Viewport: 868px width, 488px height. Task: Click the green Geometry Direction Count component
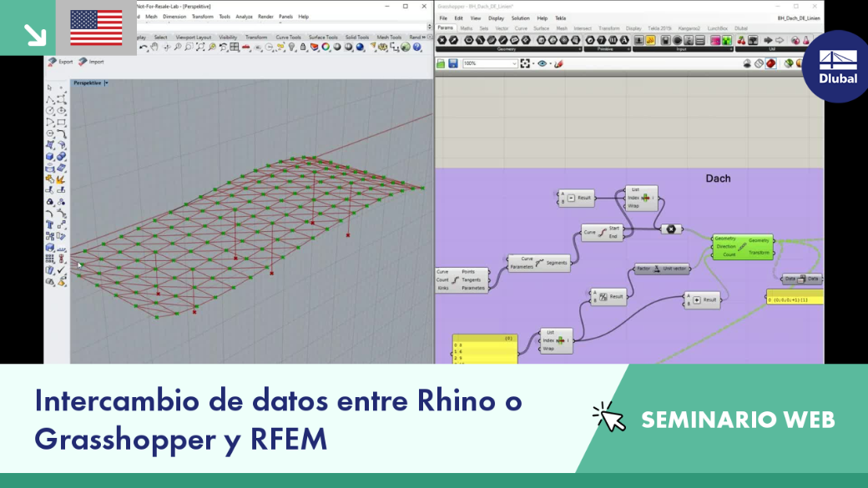(742, 247)
